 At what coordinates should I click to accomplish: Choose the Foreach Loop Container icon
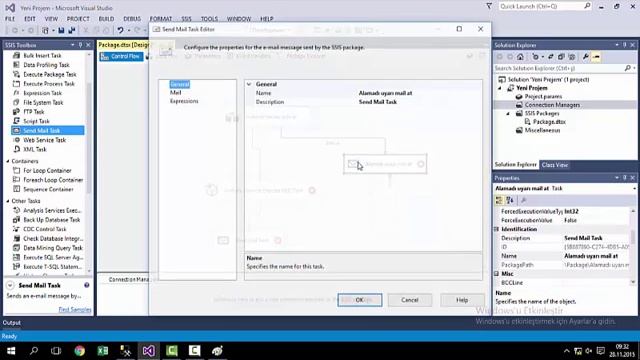16,180
